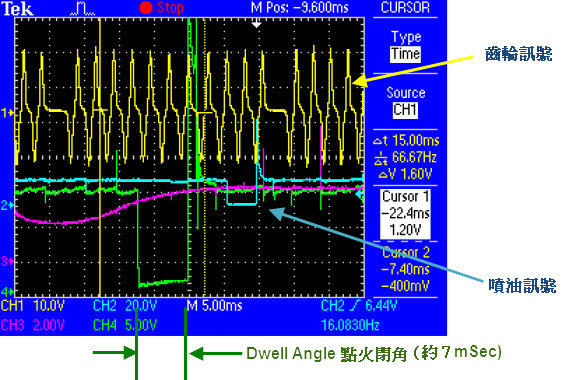Select the Cursor 2 readout

point(405,269)
